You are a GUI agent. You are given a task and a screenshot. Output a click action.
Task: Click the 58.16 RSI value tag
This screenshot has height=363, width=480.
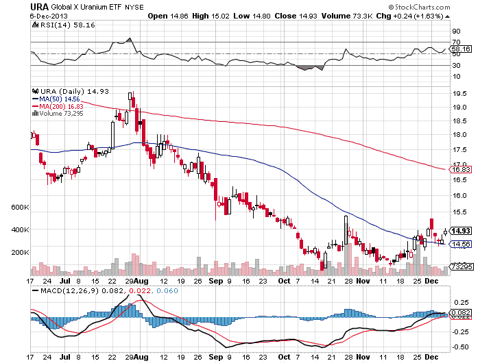pos(461,49)
